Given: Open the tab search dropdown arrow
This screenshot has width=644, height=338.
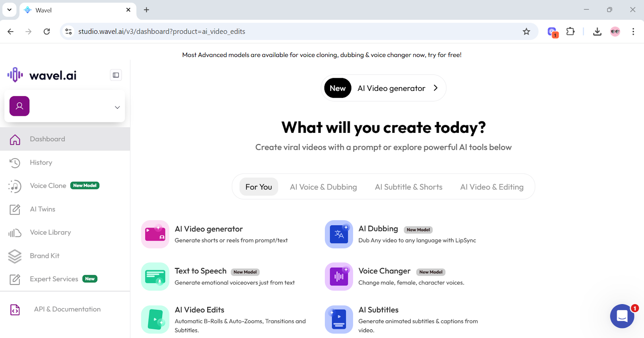Looking at the screenshot, I should click(x=9, y=10).
